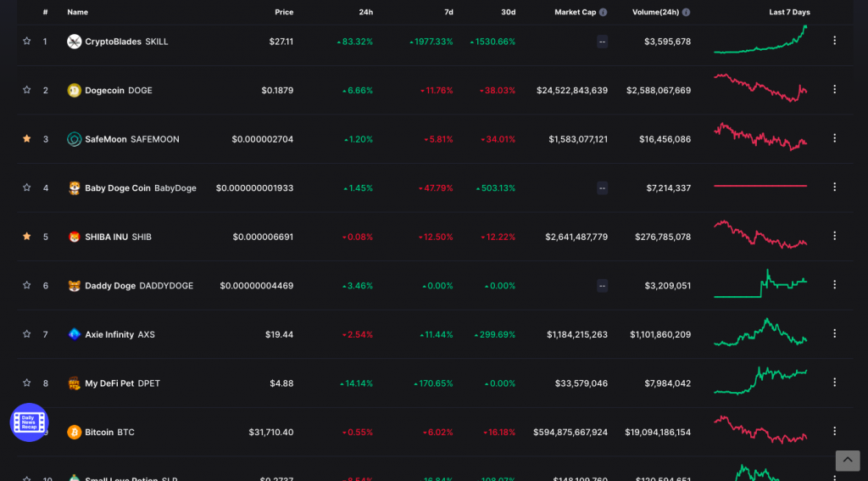The image size is (868, 481).
Task: Star Baby Doge Coin in the watchlist
Action: pos(26,187)
